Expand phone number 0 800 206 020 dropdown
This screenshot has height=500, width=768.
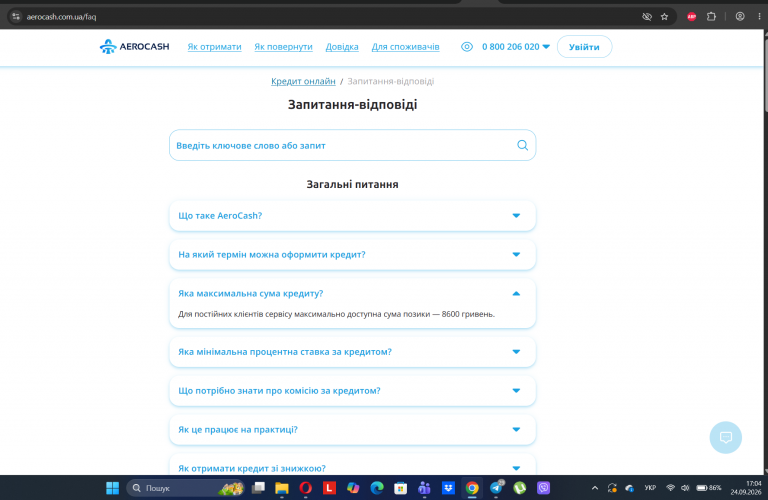coord(516,47)
